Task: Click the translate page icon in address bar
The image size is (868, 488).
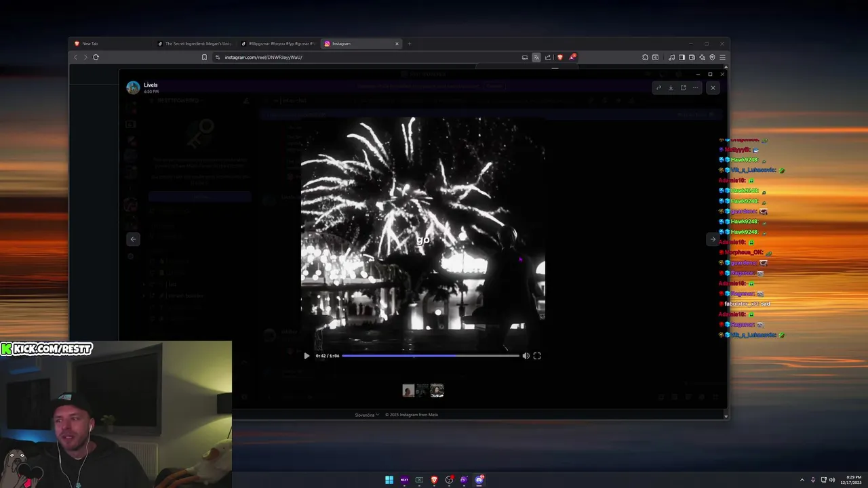Action: tap(536, 57)
